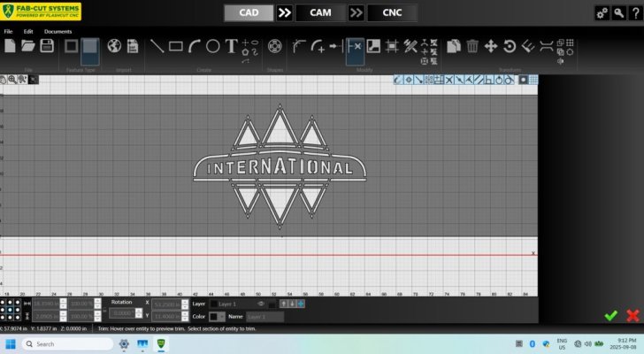This screenshot has height=354, width=644.
Task: Select the Line drawing tool
Action: pos(157,46)
